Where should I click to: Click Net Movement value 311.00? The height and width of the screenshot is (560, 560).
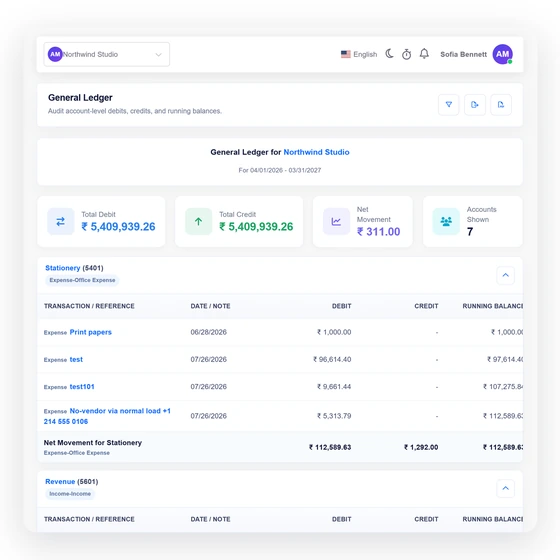379,232
